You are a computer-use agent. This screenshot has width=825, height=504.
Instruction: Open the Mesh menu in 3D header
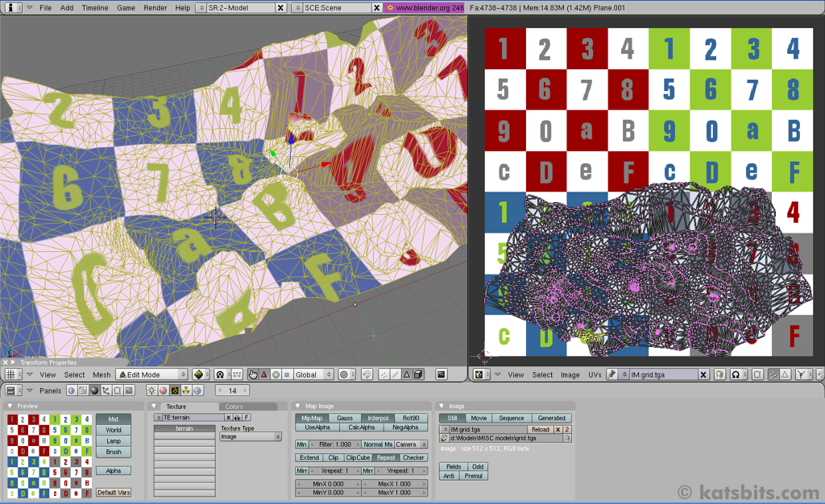[x=102, y=374]
